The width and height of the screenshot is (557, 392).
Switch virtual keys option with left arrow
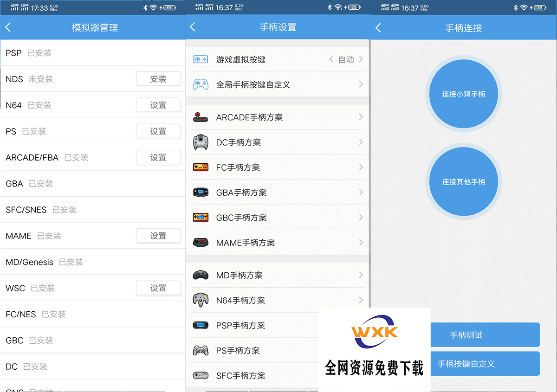[331, 59]
